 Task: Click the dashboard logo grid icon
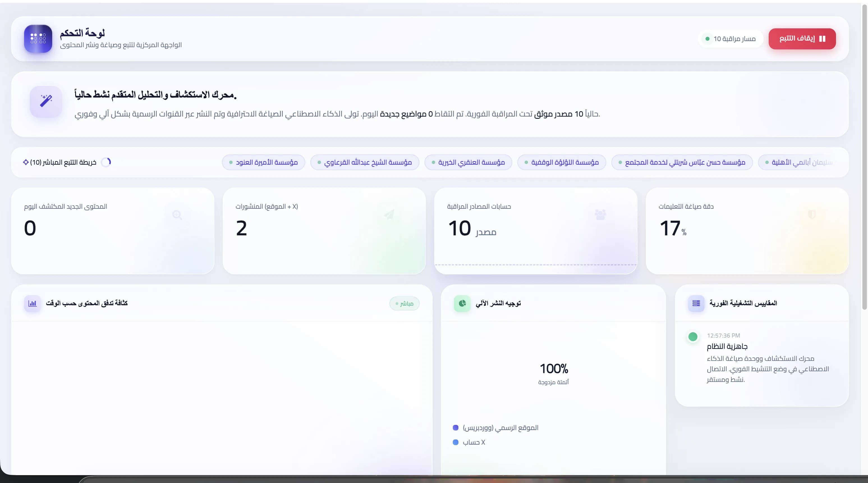coord(38,38)
